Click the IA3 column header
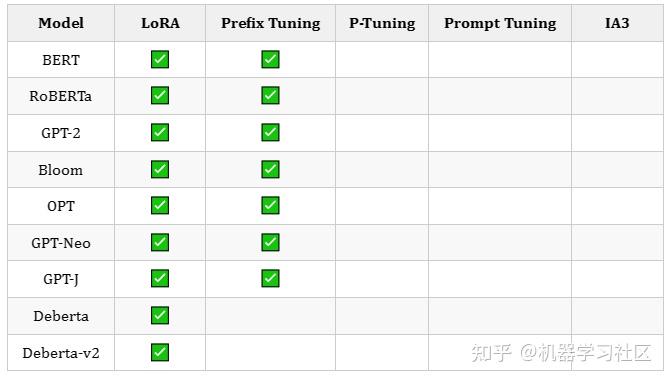Viewport: 669px width, 381px height. [617, 23]
